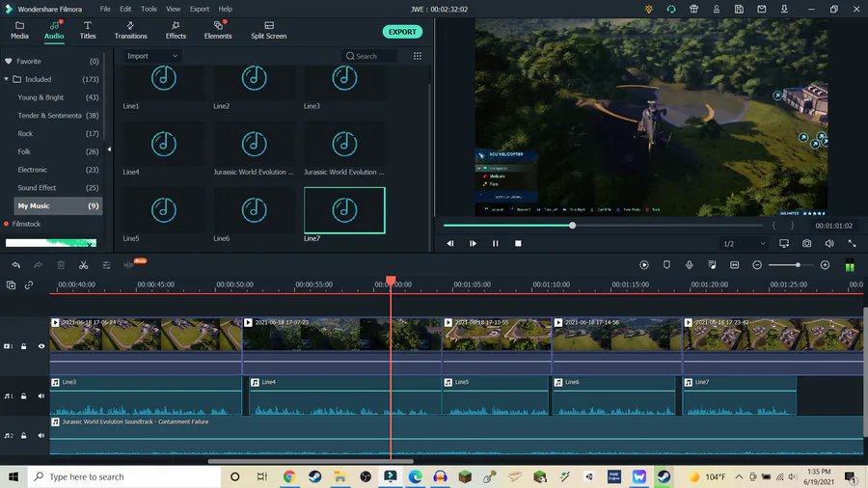
Task: Click the timeline zoom slider handle
Action: [798, 265]
